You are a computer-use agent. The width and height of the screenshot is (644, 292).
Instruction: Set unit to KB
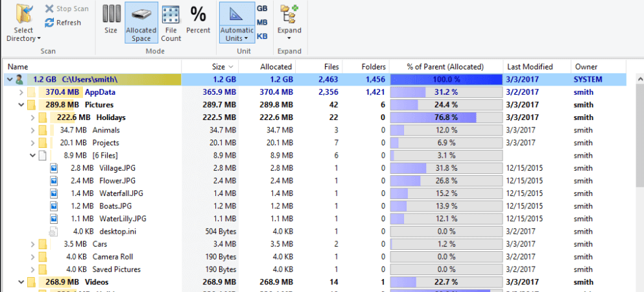point(262,36)
